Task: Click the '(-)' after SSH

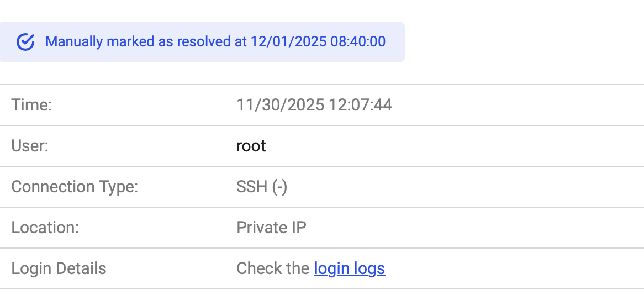Action: pos(279,187)
